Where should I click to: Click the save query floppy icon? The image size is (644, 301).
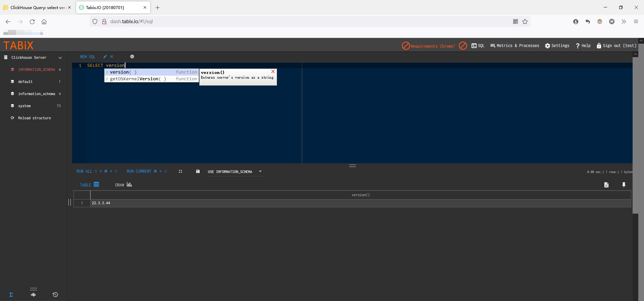tap(198, 171)
